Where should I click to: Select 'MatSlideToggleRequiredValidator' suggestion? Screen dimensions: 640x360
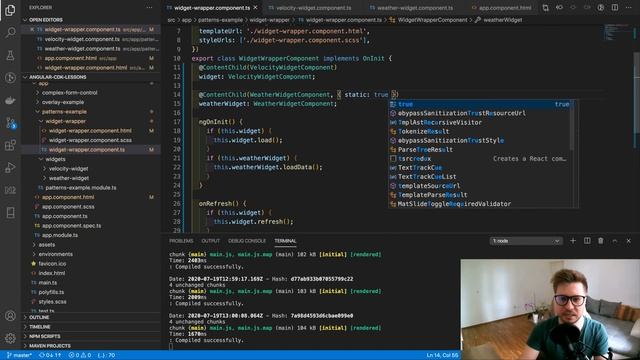point(480,204)
